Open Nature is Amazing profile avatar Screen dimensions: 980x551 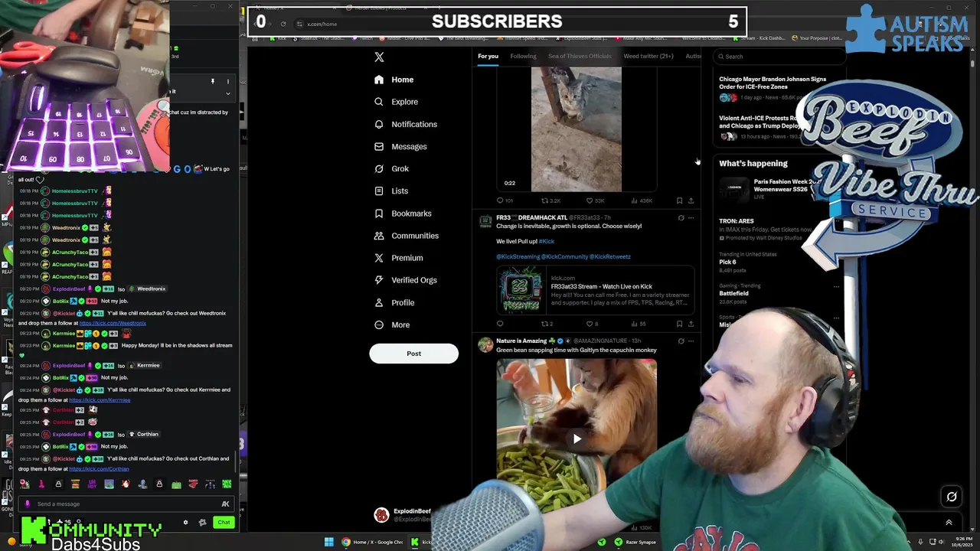pos(485,345)
